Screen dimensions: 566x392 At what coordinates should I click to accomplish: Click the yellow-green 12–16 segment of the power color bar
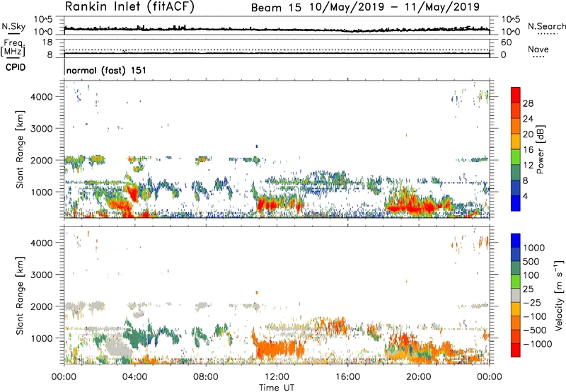pos(516,157)
